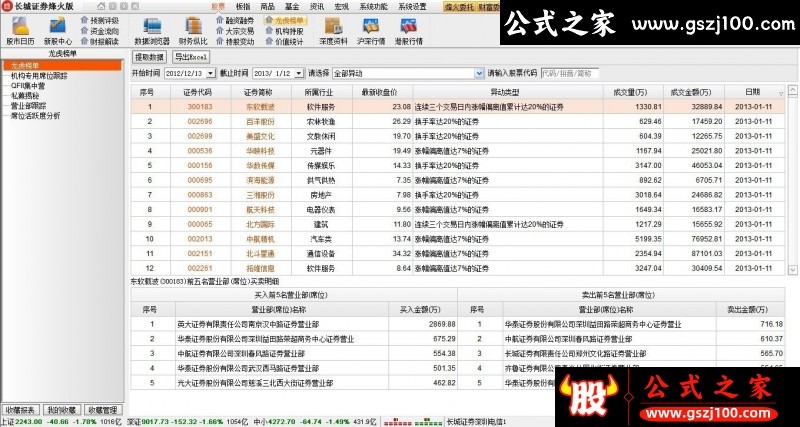Click the back navigation arrow icon
The height and width of the screenshot is (427, 800).
[x=112, y=7]
